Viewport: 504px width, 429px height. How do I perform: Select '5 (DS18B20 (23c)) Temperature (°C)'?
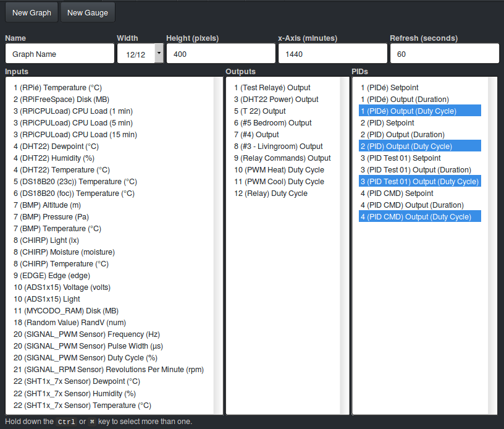point(109,182)
